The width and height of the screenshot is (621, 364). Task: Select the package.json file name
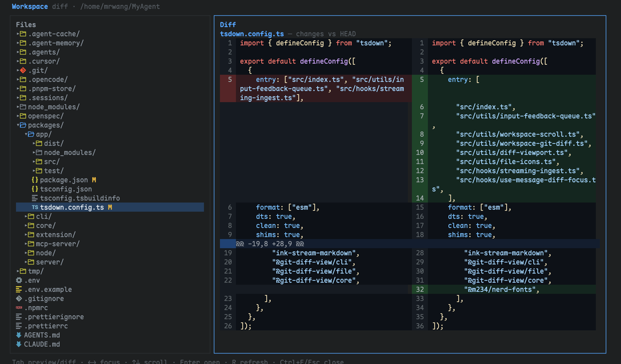tap(64, 180)
